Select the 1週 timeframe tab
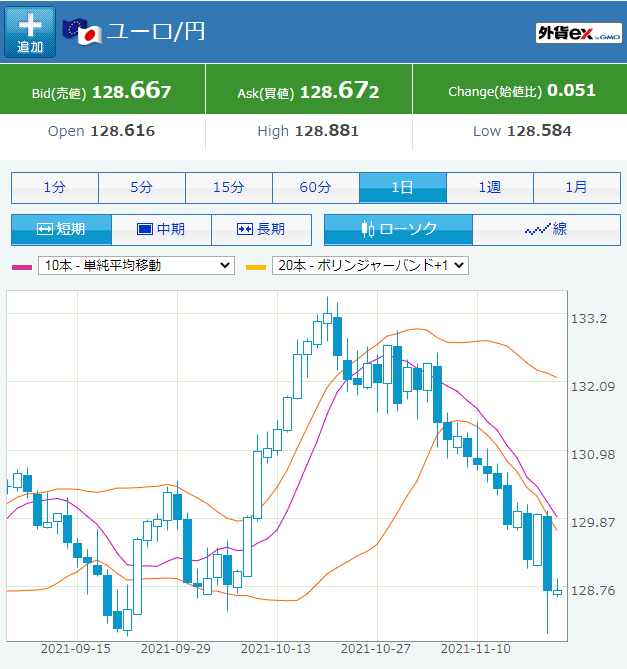 [490, 188]
